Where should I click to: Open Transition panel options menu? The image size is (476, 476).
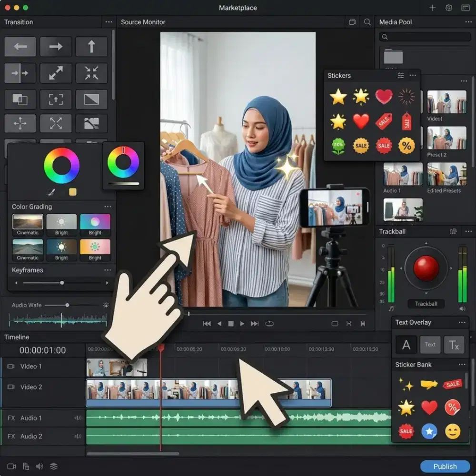(109, 22)
